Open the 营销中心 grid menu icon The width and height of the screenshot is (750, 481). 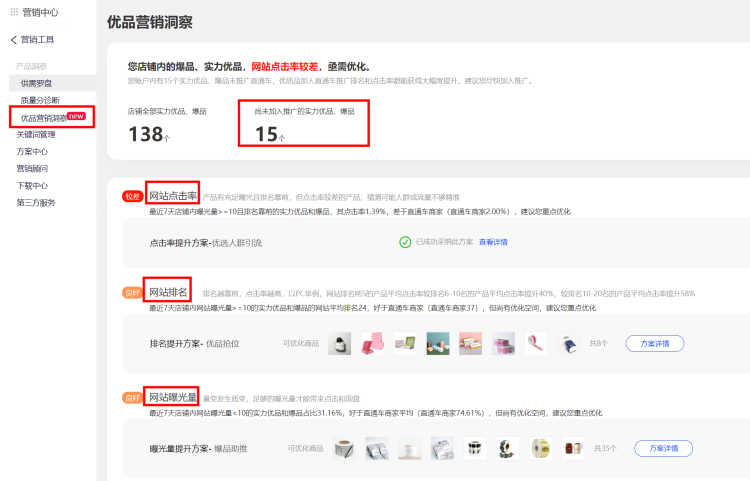click(x=14, y=13)
